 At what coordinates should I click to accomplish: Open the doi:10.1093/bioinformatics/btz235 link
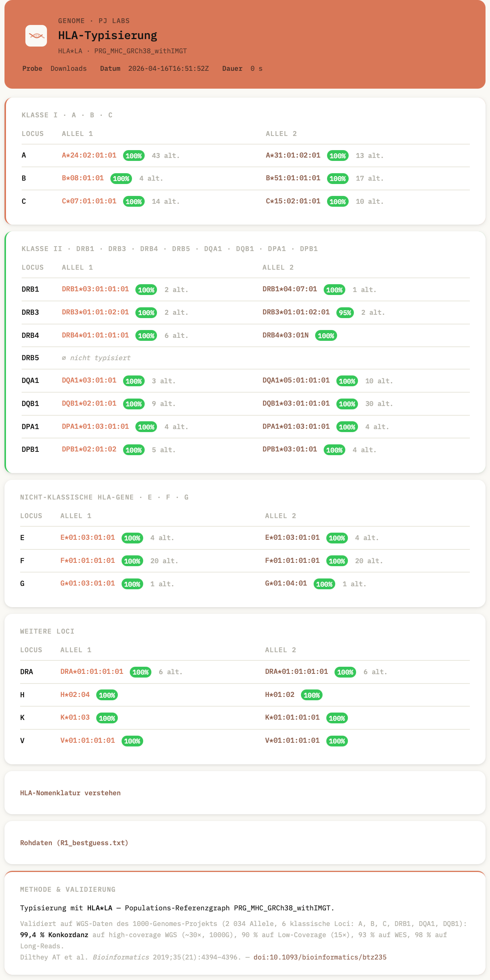pos(320,957)
